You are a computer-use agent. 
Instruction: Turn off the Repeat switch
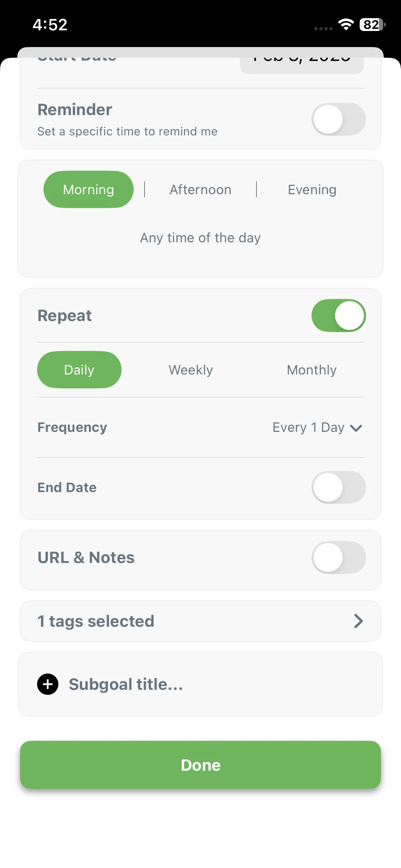(x=339, y=316)
